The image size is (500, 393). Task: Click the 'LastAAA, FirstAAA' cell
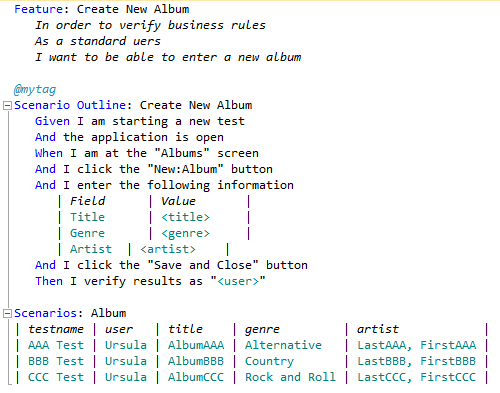tap(416, 345)
